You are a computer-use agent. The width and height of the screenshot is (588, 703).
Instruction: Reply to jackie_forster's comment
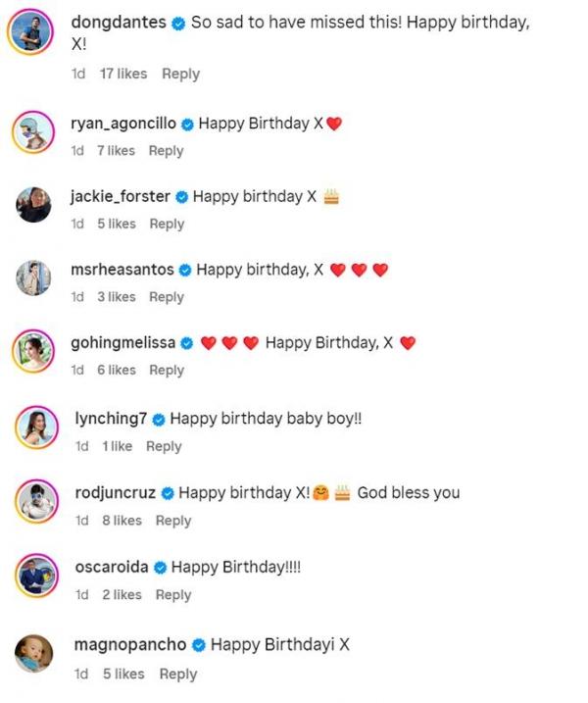pos(167,224)
